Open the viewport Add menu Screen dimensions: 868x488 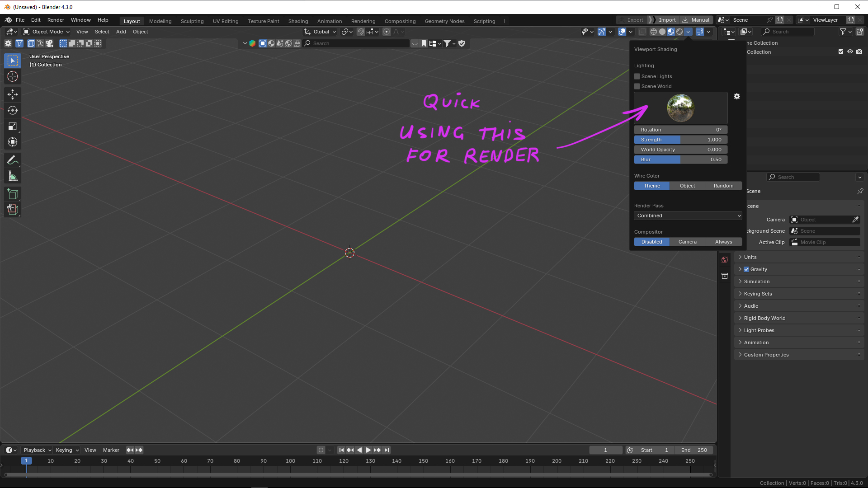[x=121, y=32]
